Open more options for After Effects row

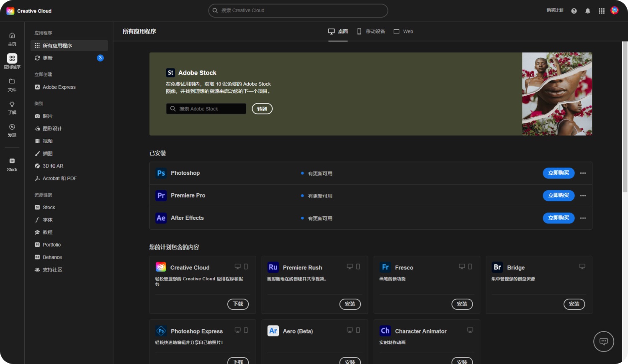click(583, 218)
